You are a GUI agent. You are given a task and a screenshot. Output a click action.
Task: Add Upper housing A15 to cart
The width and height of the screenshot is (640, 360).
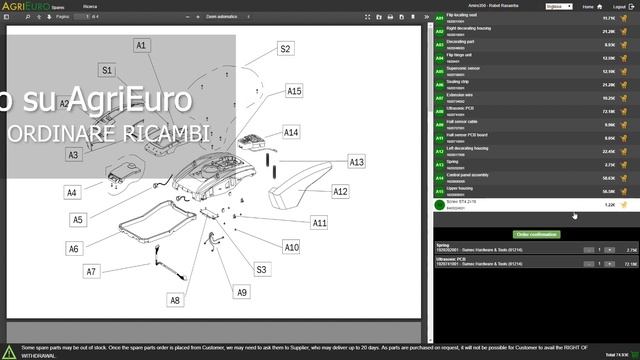click(624, 191)
